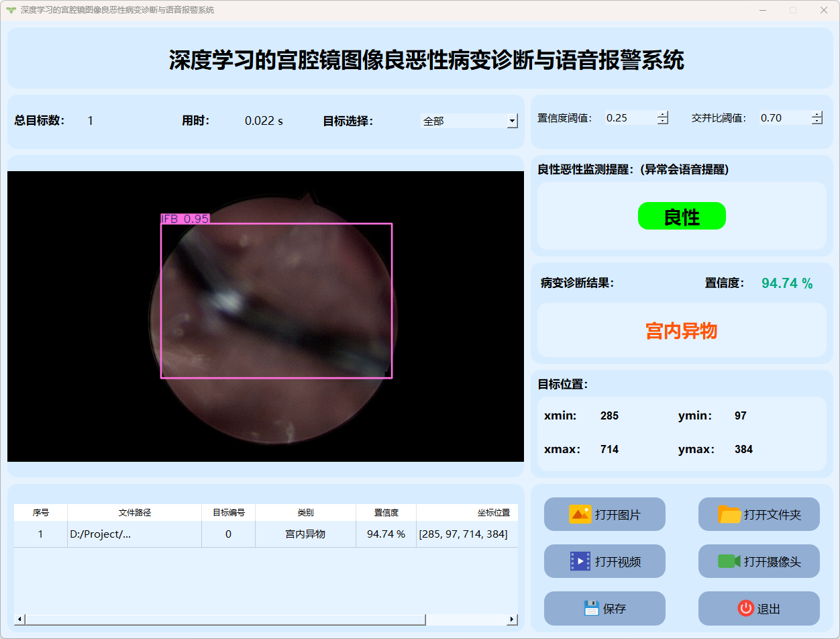Open the target selection dropdown showing 全部

(x=512, y=121)
